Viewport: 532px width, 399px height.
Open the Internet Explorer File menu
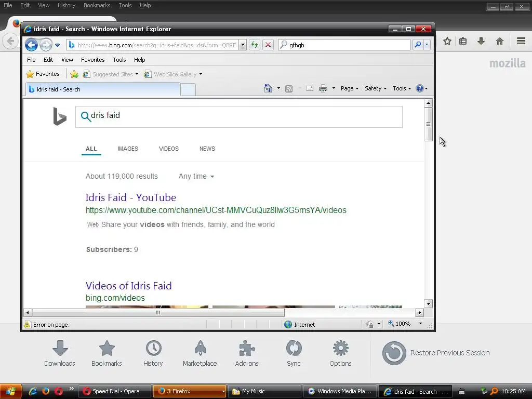[x=31, y=60]
